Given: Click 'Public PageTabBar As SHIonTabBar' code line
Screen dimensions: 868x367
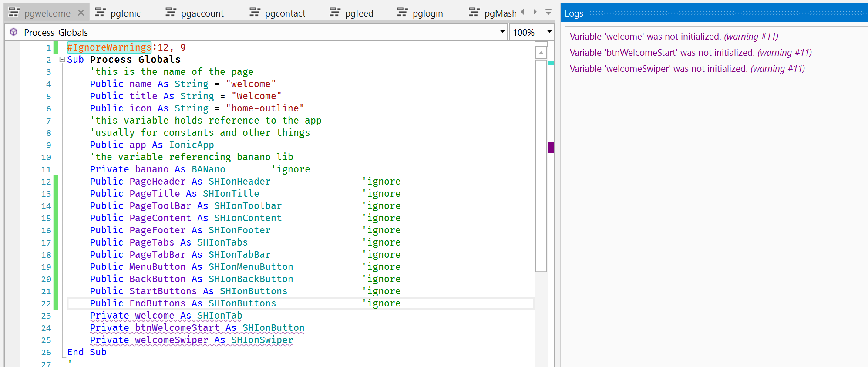Looking at the screenshot, I should pyautogui.click(x=180, y=255).
